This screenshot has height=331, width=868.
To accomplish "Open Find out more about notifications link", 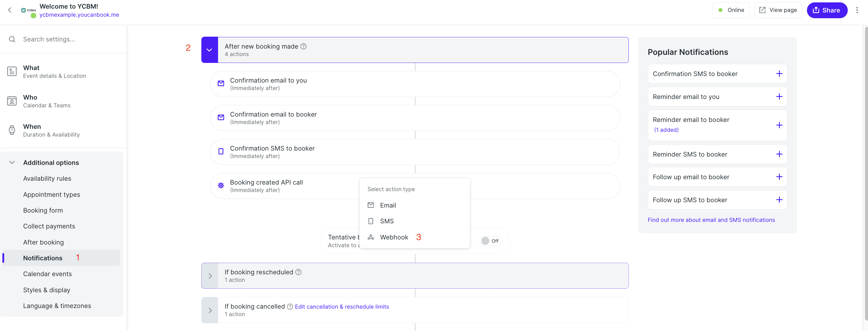I will 711,220.
